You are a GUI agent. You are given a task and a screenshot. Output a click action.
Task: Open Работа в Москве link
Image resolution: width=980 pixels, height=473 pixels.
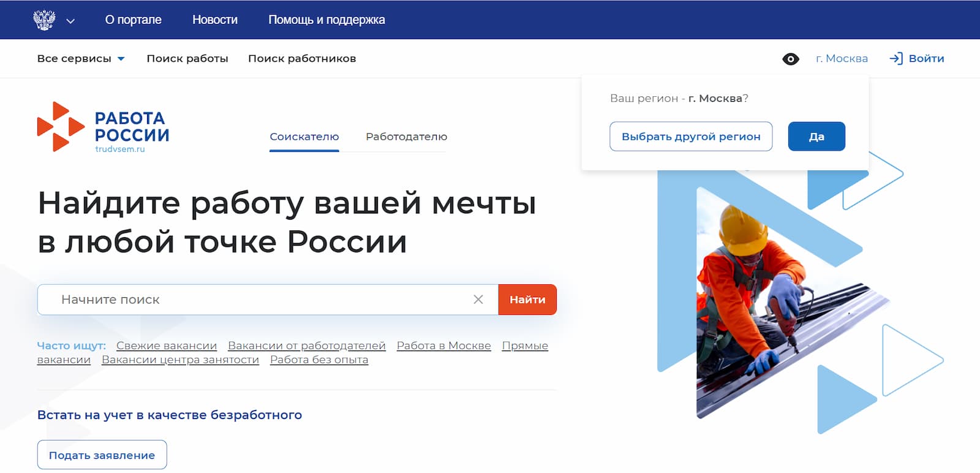(x=444, y=346)
